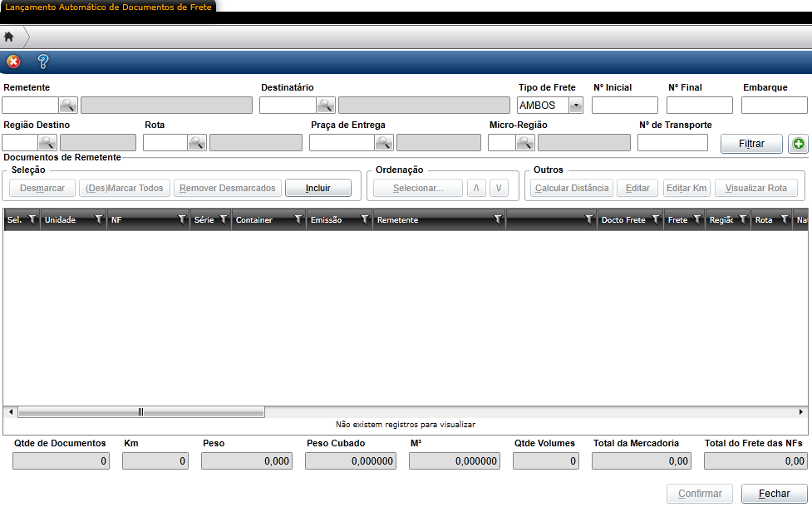
Task: Filter the NF column
Action: coord(182,219)
